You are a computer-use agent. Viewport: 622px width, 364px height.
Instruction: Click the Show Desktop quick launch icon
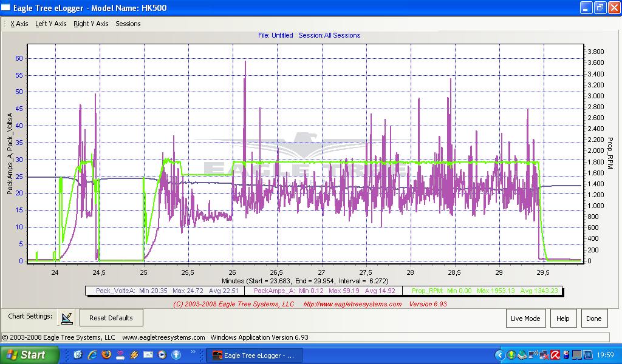coord(78,355)
